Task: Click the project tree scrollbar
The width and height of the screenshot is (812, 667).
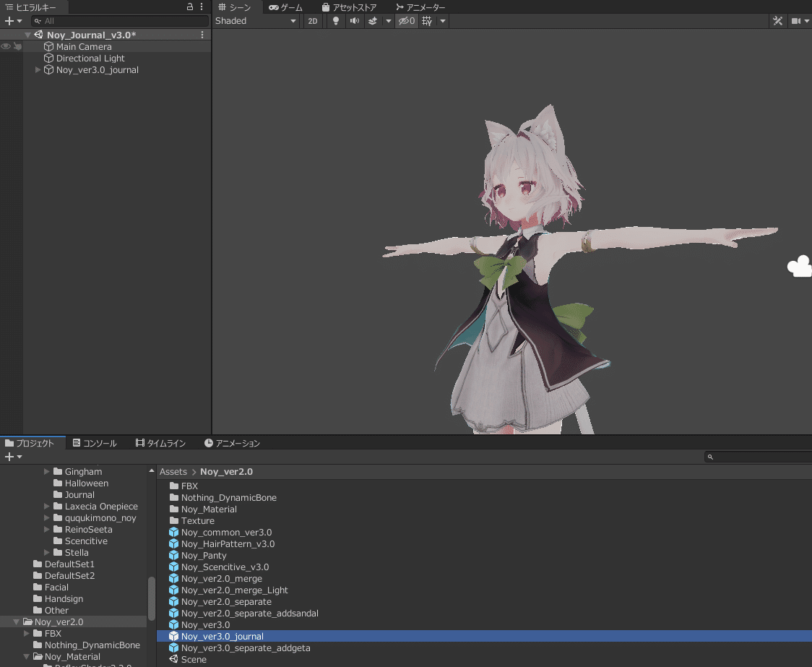Action: tap(152, 598)
